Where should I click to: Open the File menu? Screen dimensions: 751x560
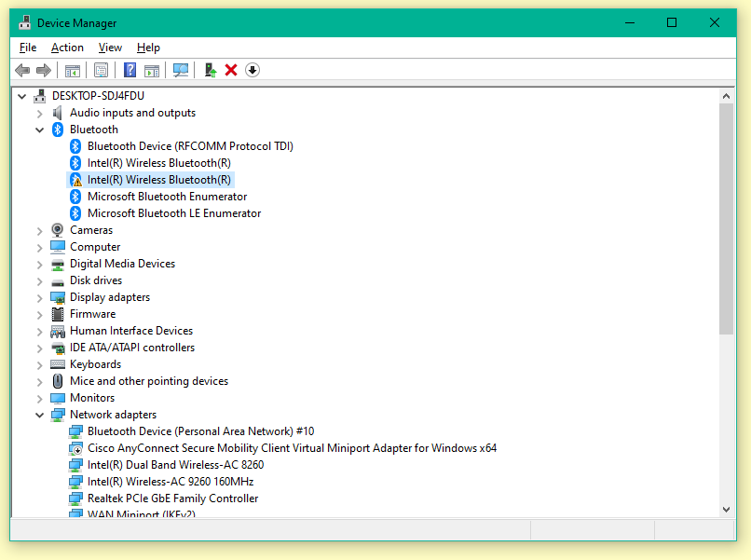pyautogui.click(x=28, y=48)
